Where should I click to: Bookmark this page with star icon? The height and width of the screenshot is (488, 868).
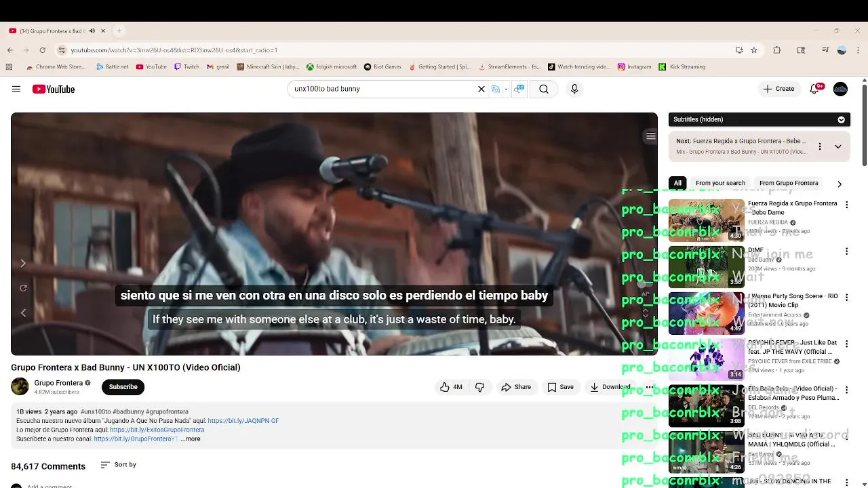754,50
